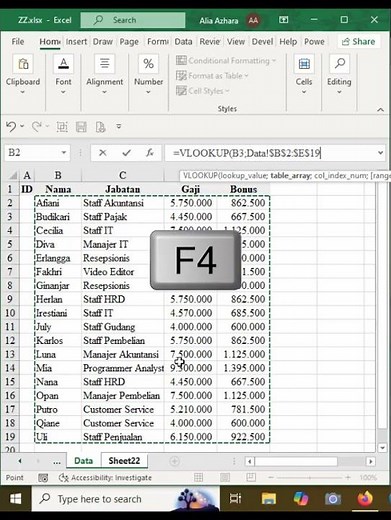Image resolution: width=391 pixels, height=520 pixels.
Task: Launch Firefox from taskbar
Action: point(365,499)
